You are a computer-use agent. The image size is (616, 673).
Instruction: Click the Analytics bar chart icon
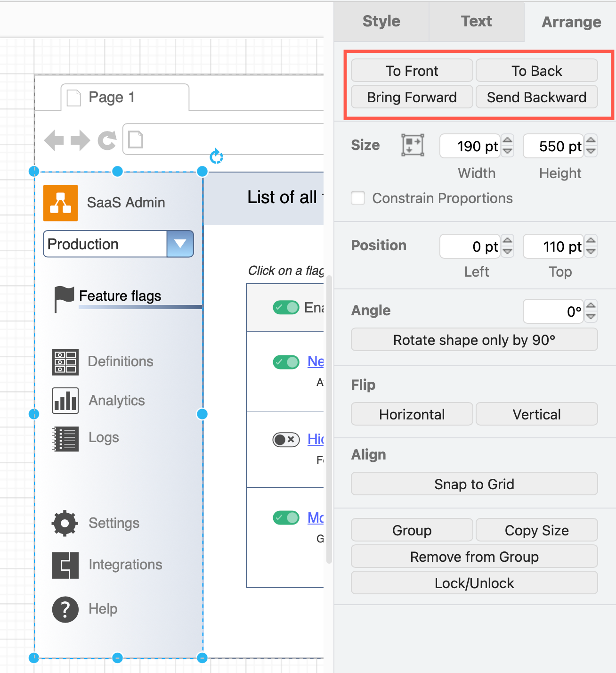[65, 400]
